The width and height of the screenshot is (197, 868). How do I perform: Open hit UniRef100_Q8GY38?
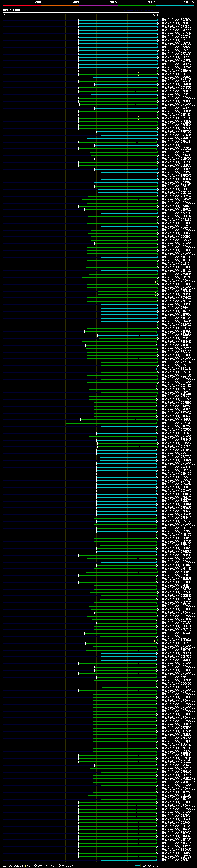176,43
